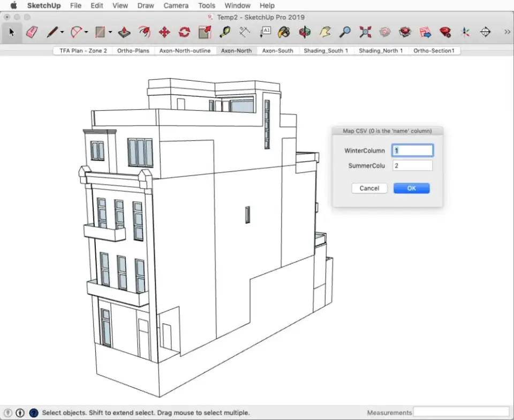514x420 pixels.
Task: Choose the Rotate tool
Action: point(184,33)
